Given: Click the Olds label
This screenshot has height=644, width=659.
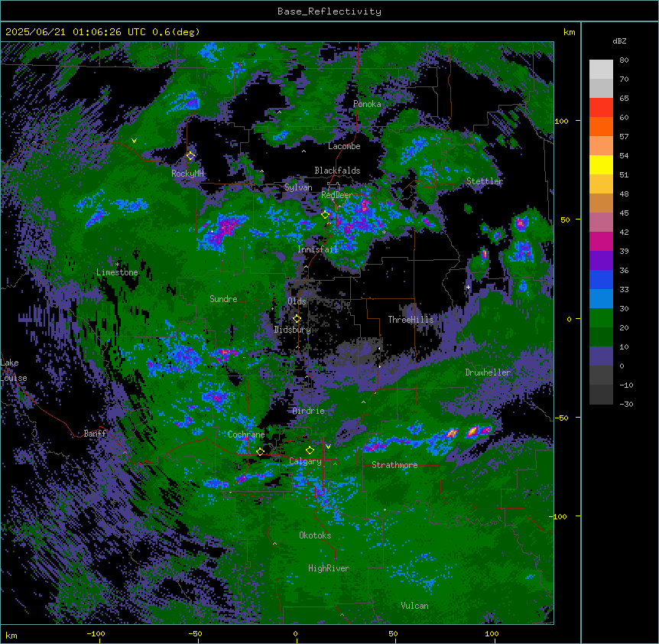Looking at the screenshot, I should (x=297, y=301).
